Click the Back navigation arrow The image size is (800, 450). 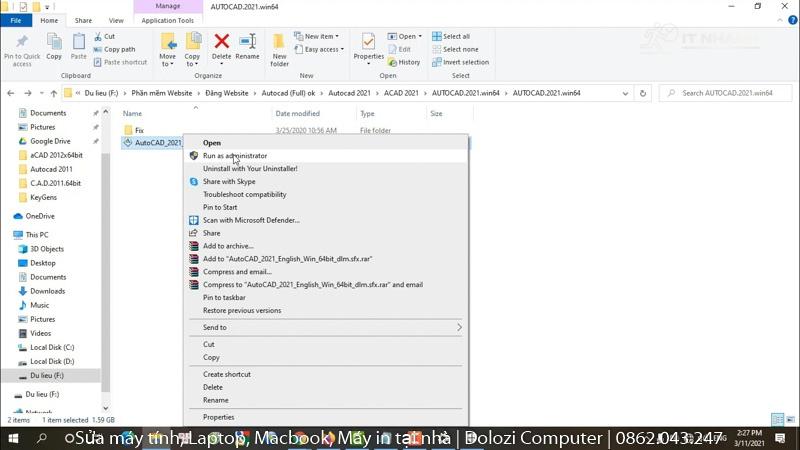11,93
